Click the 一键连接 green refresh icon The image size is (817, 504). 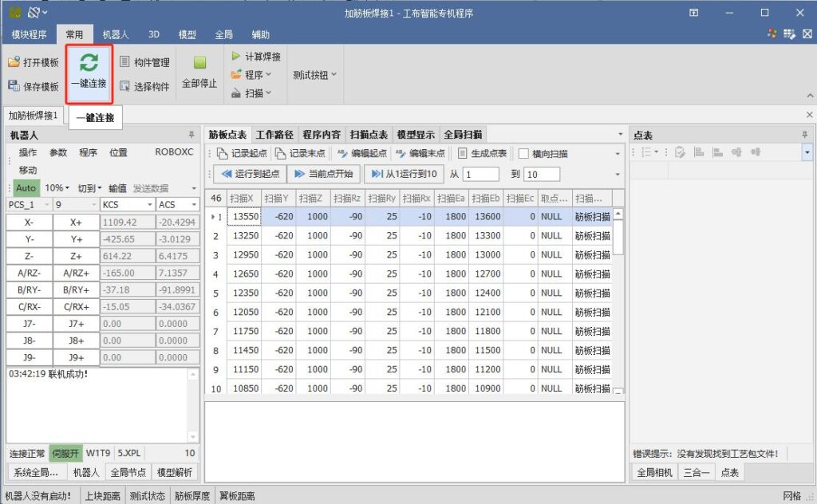(x=89, y=63)
